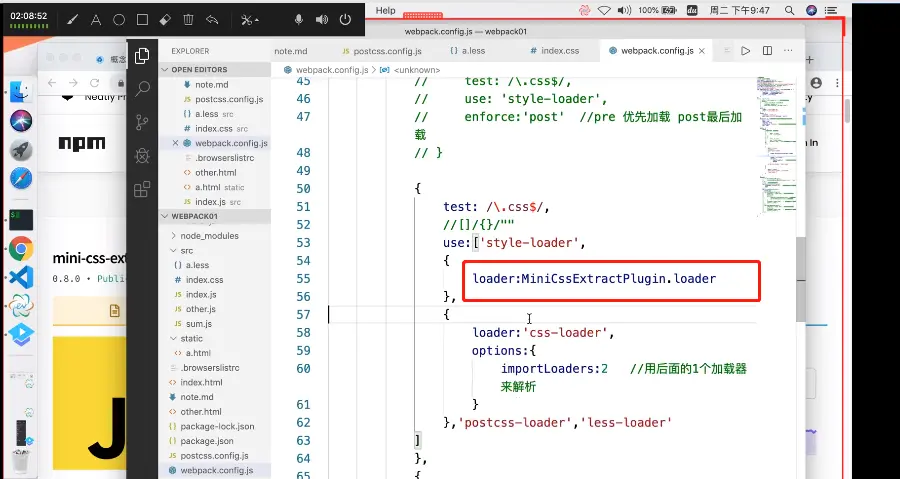This screenshot has height=479, width=900.
Task: Open sum.js in the src folder
Action: [x=199, y=324]
